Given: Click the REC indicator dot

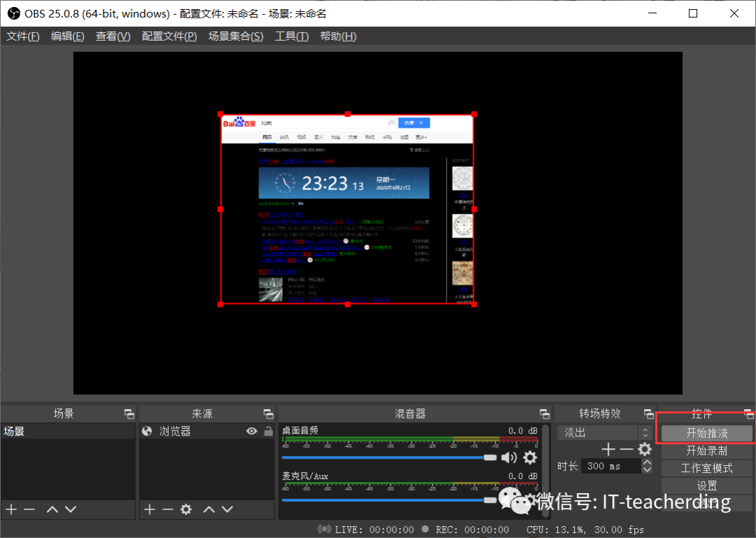Looking at the screenshot, I should [426, 529].
